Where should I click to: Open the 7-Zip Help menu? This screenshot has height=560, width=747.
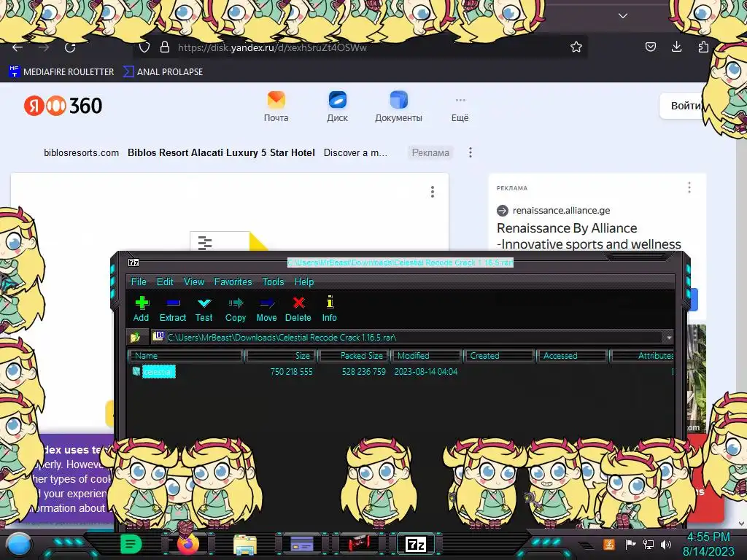(304, 281)
